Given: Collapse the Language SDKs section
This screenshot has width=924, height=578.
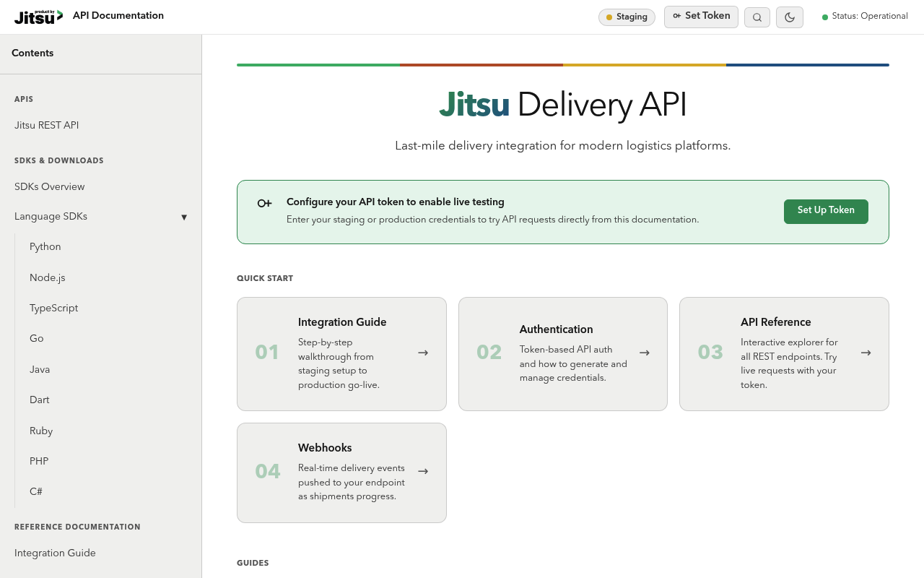Looking at the screenshot, I should coord(184,217).
